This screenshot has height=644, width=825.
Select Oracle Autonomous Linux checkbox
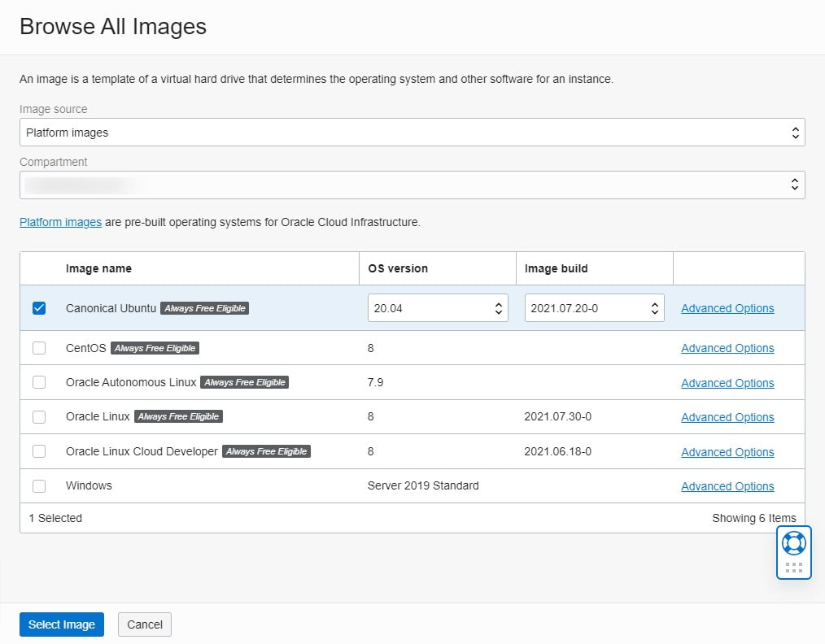pyautogui.click(x=39, y=382)
